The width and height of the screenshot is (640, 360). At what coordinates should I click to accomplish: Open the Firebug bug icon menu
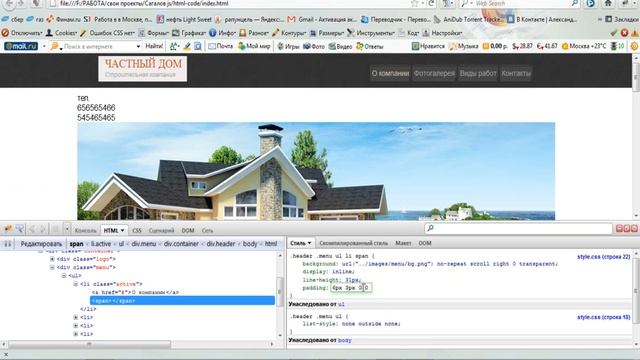tap(8, 229)
